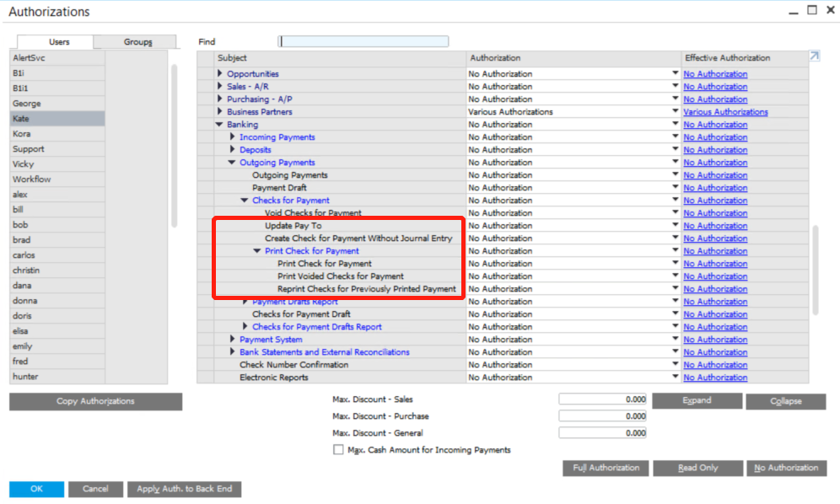Click the Full Authorization button
The height and width of the screenshot is (504, 840).
(x=606, y=468)
